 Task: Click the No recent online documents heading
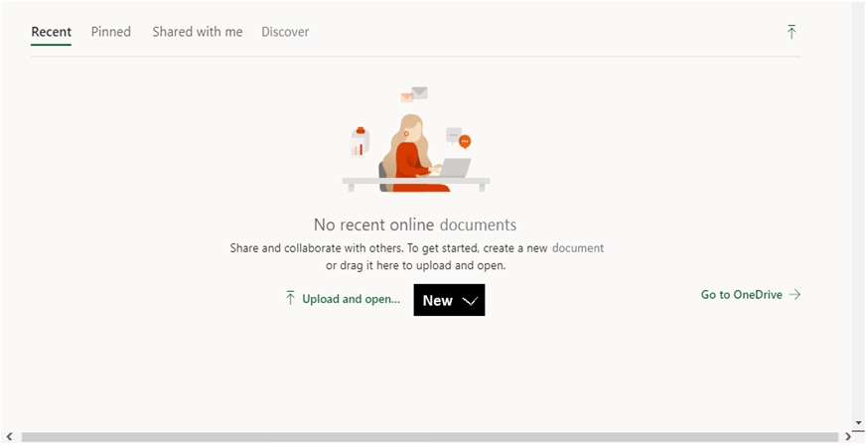click(x=415, y=224)
